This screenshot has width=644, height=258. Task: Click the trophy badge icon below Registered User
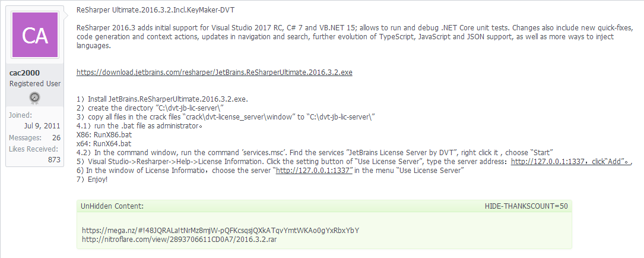(35, 98)
